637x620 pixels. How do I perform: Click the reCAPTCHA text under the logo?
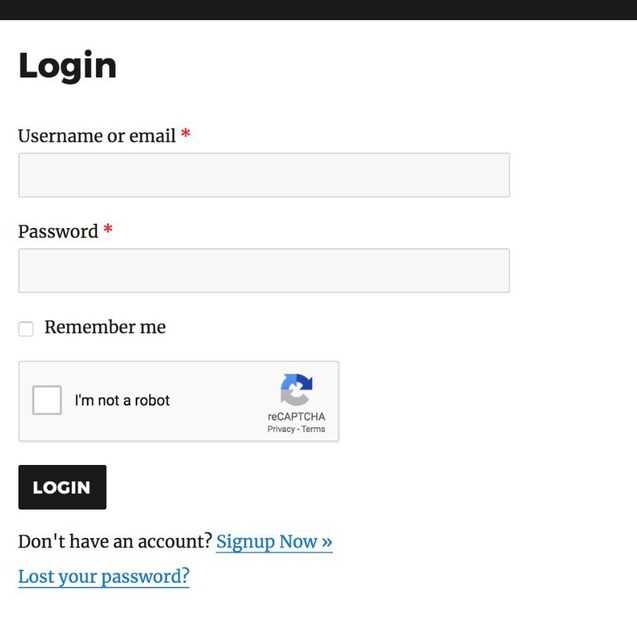296,417
